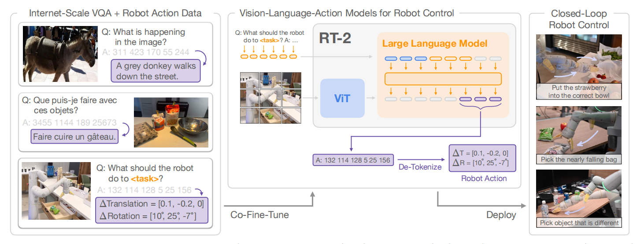Click the baking ingredients and bowl photo

pos(171,122)
